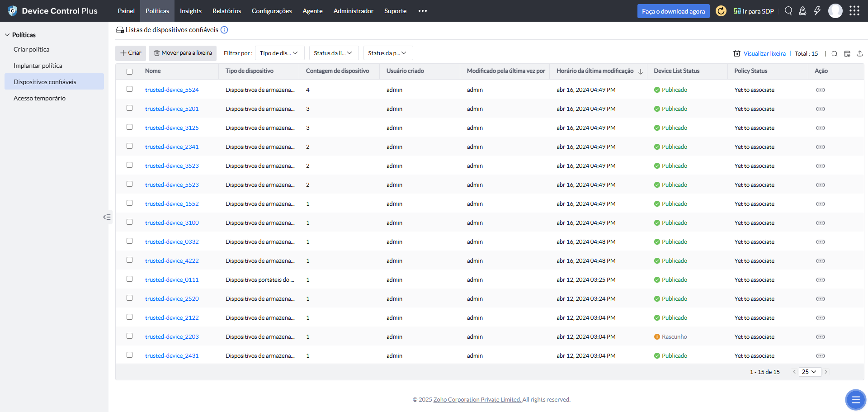
Task: Open action menu for trusted-device_5524
Action: click(820, 90)
